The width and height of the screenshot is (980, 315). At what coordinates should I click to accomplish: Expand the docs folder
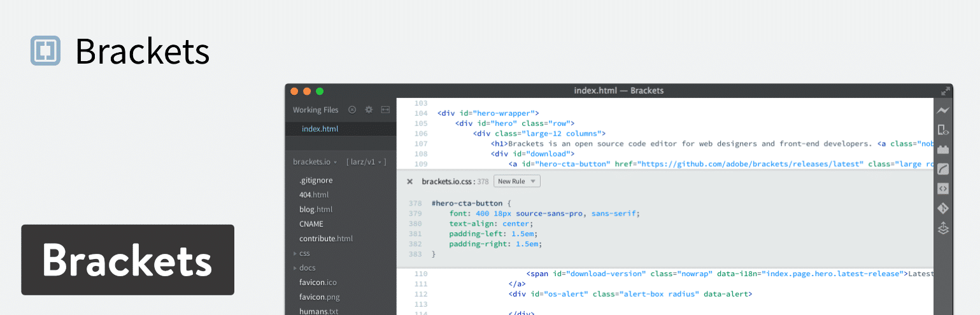pos(306,268)
